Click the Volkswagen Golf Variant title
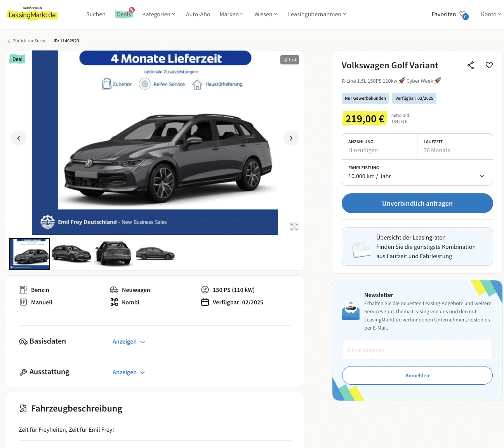 (x=390, y=65)
